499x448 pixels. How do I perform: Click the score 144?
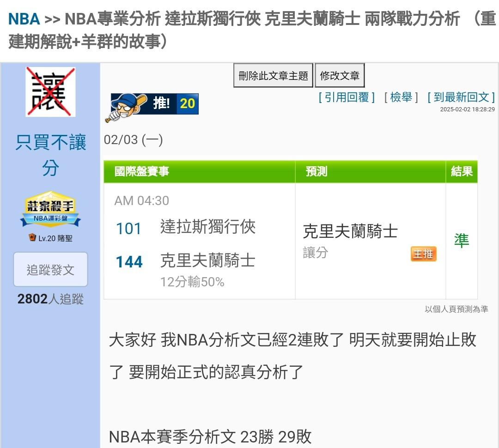pyautogui.click(x=129, y=262)
